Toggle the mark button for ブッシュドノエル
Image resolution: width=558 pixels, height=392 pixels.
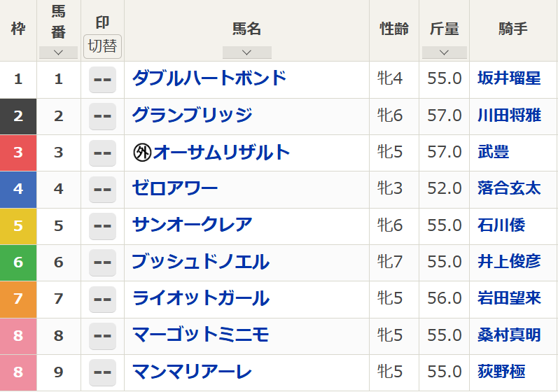[102, 263]
